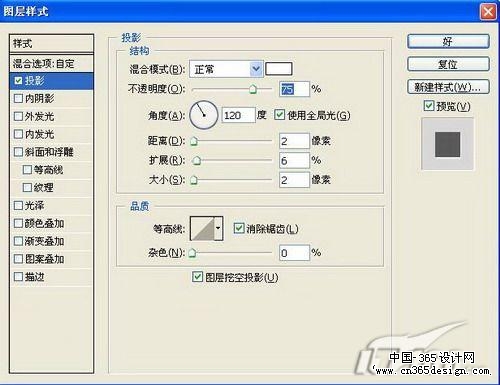The image size is (500, 385).
Task: Click the 角度 angle value field
Action: tap(238, 115)
